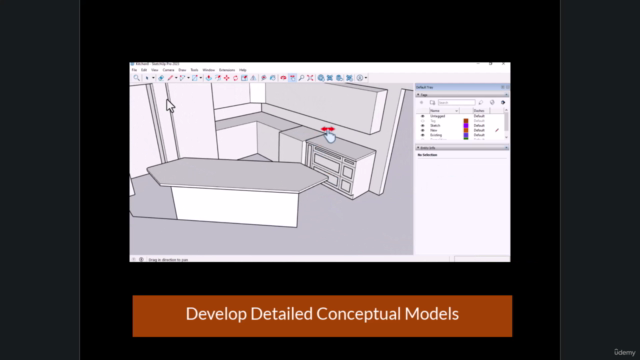Viewport: 640px width, 360px height.
Task: Click the Add Tag Folder icon
Action: point(432,102)
